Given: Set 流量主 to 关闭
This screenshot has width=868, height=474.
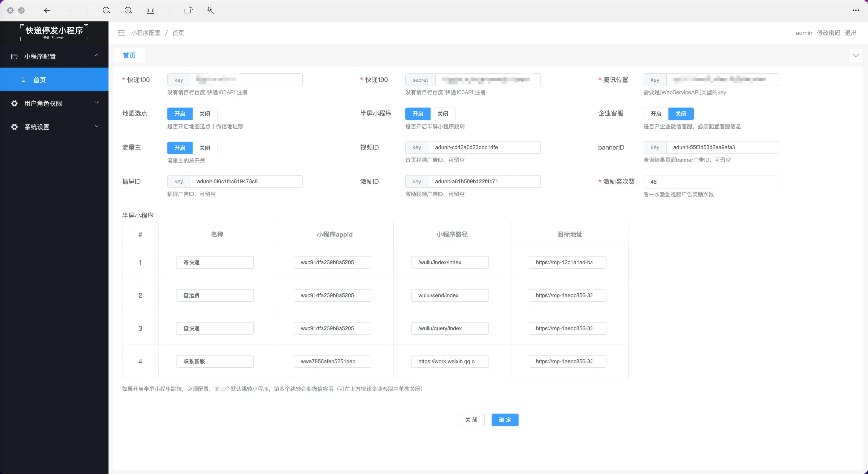Looking at the screenshot, I should click(204, 148).
